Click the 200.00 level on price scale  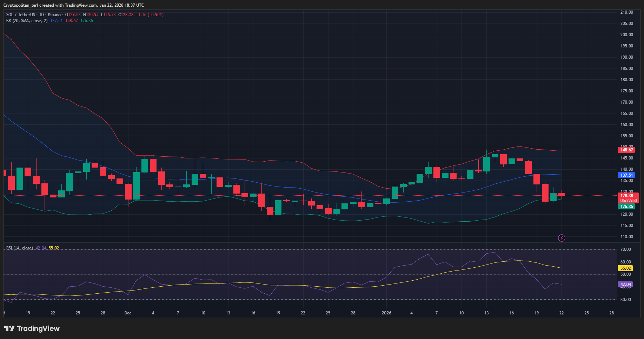coord(626,35)
